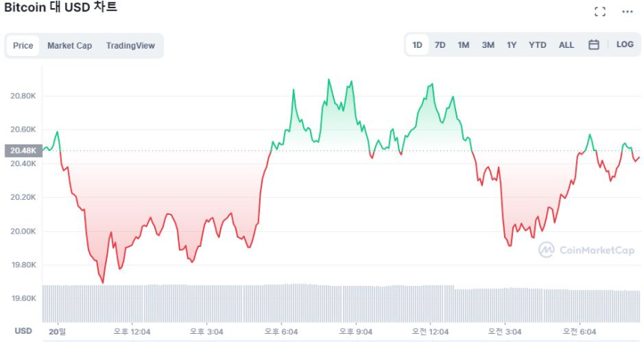This screenshot has height=342, width=644.
Task: Choose the 3M time range
Action: (487, 45)
